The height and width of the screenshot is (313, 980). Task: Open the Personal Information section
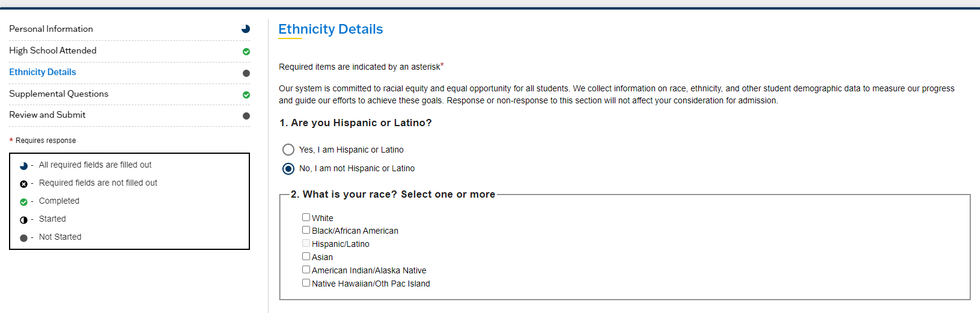coord(51,29)
